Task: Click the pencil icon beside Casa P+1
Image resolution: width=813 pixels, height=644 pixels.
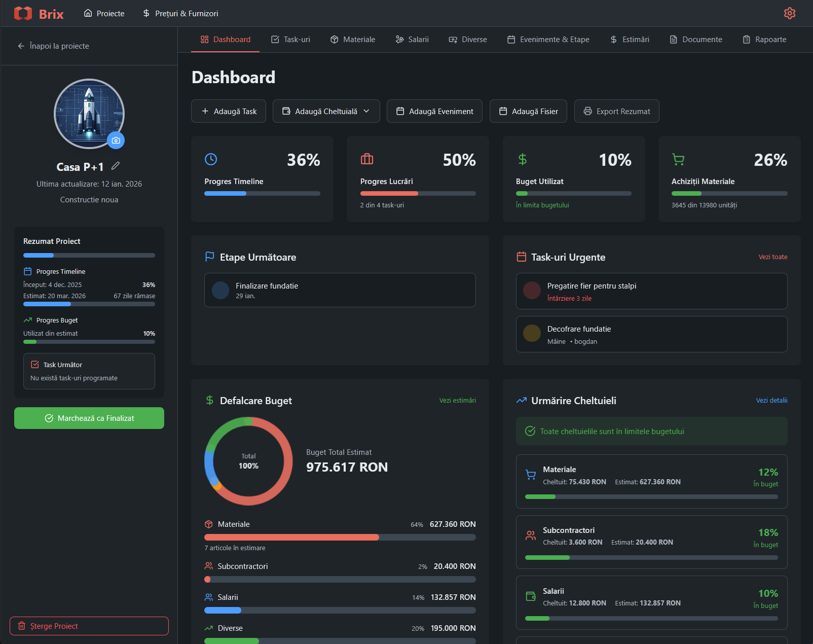Action: pyautogui.click(x=116, y=166)
